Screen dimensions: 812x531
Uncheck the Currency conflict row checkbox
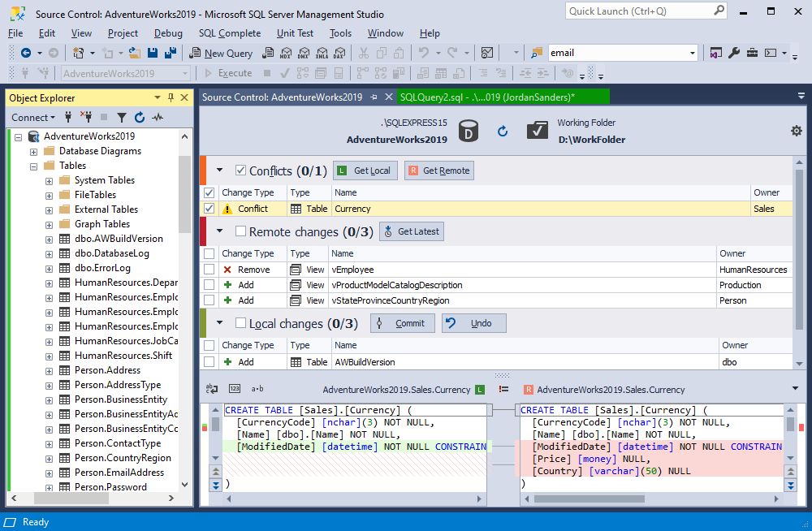click(x=209, y=208)
